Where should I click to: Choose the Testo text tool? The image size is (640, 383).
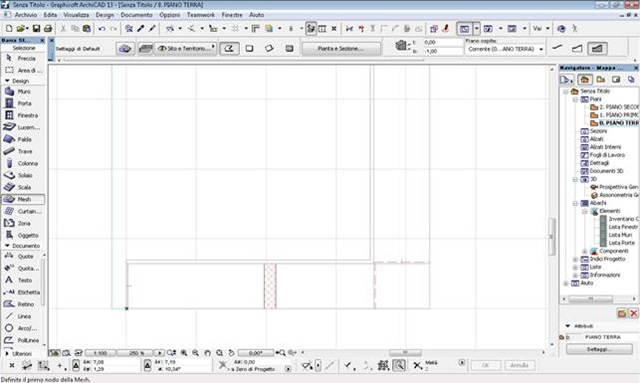click(23, 280)
